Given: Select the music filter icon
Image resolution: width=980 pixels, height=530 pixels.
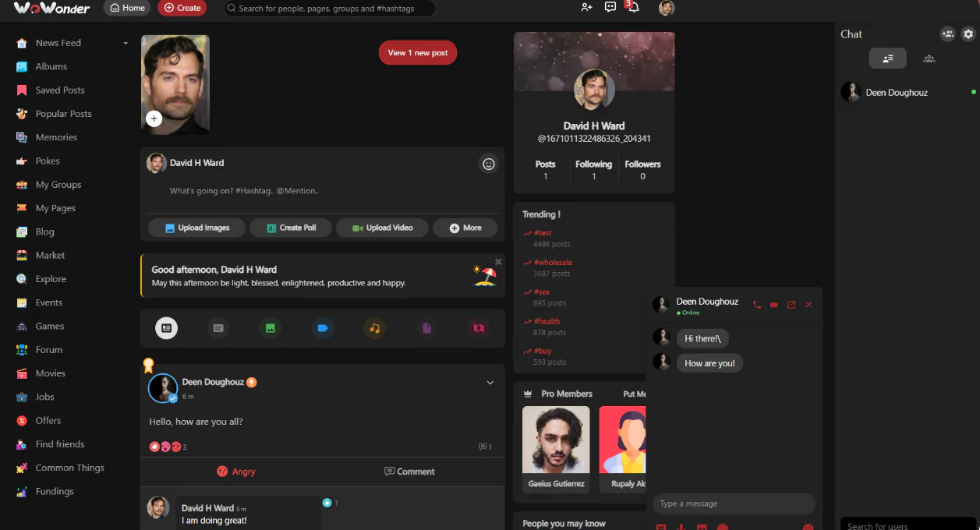Looking at the screenshot, I should 375,328.
